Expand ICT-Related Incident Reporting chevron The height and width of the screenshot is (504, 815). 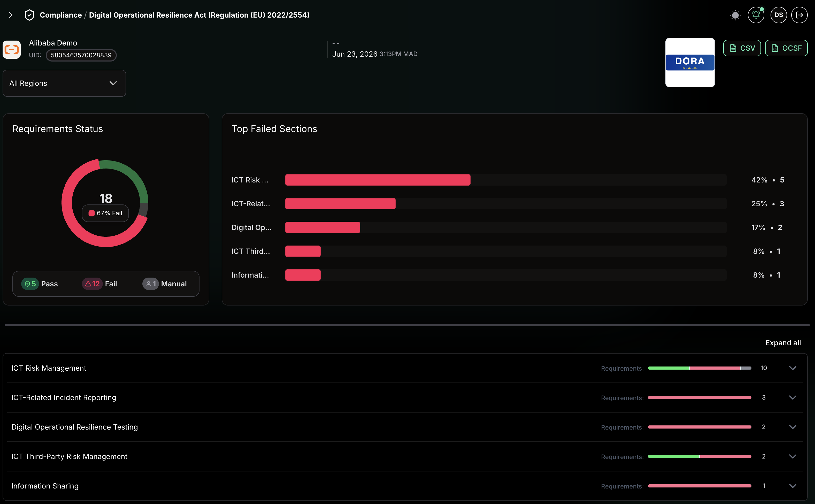(x=793, y=397)
